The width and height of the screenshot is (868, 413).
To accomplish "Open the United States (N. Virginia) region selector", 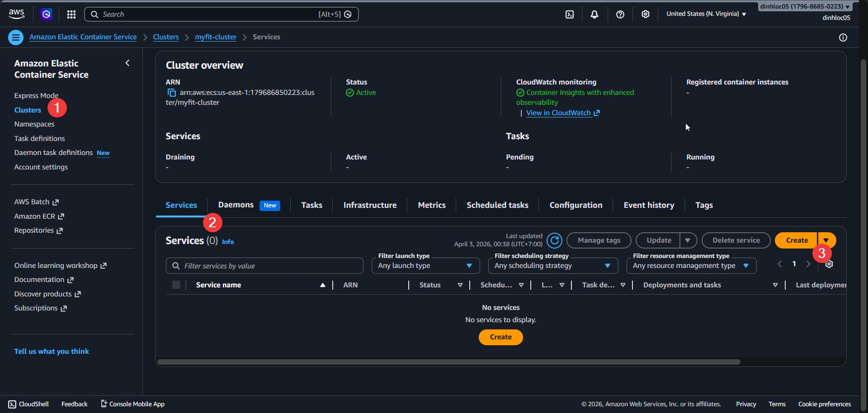I will pyautogui.click(x=705, y=14).
